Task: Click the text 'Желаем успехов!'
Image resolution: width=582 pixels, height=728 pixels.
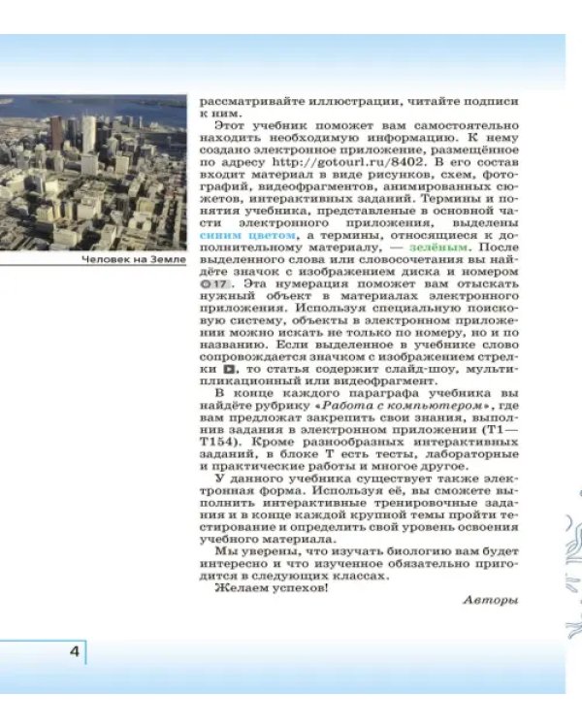Action: 272,588
